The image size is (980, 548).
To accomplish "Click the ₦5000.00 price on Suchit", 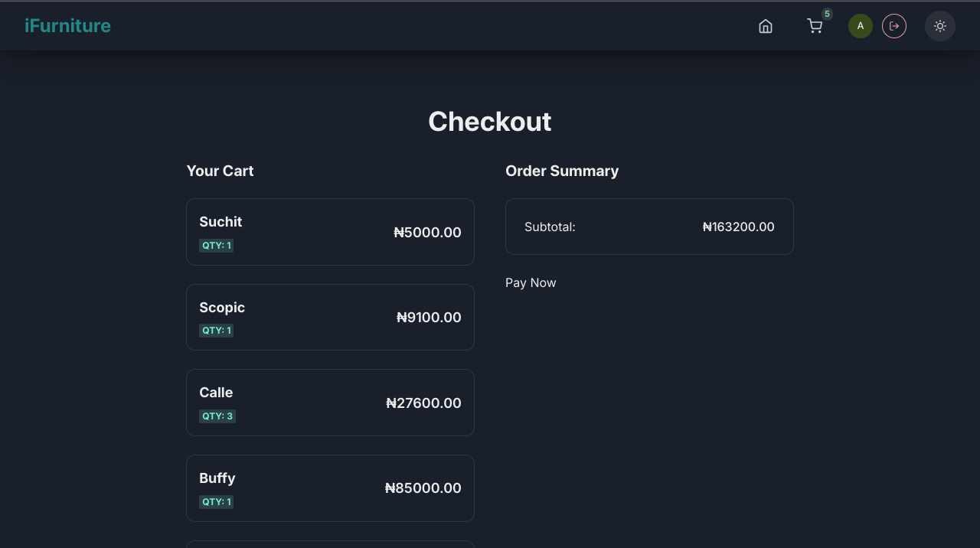I will pos(427,233).
